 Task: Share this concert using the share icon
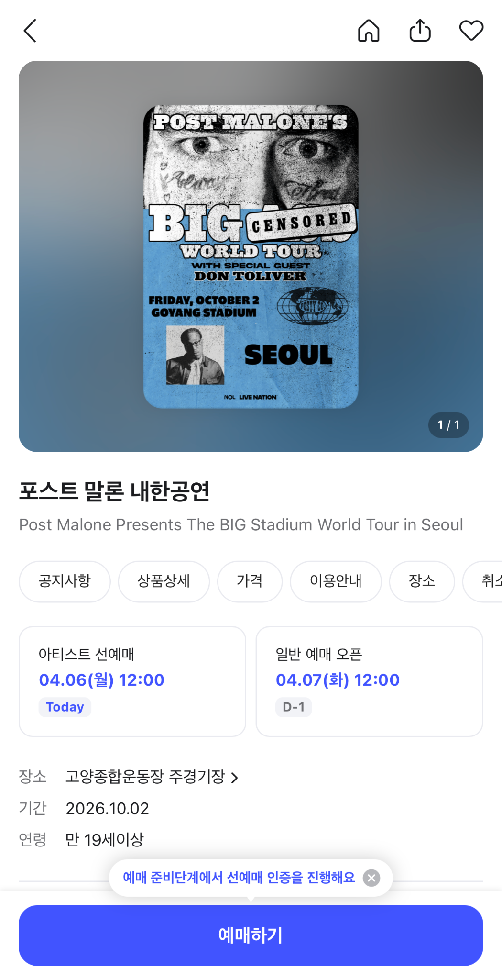420,30
